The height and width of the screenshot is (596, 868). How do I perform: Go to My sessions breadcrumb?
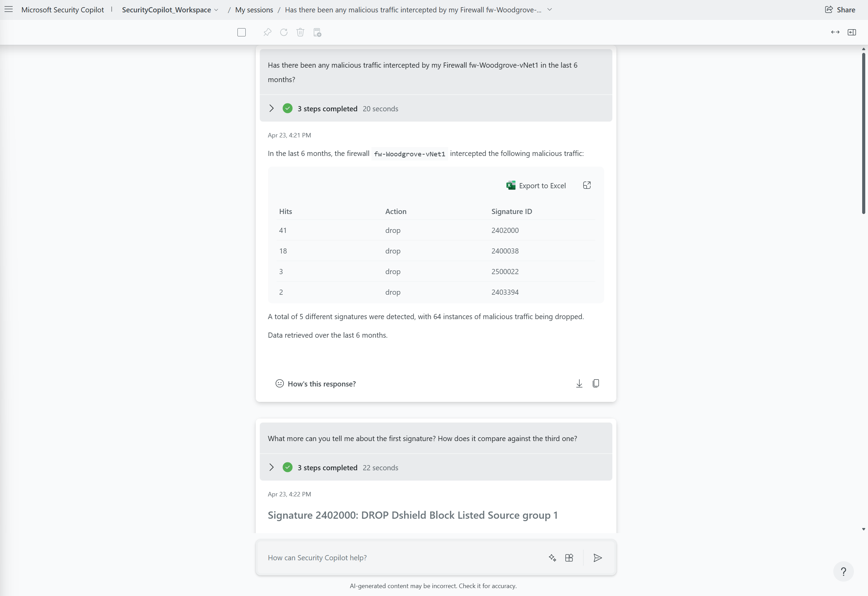[x=254, y=10]
